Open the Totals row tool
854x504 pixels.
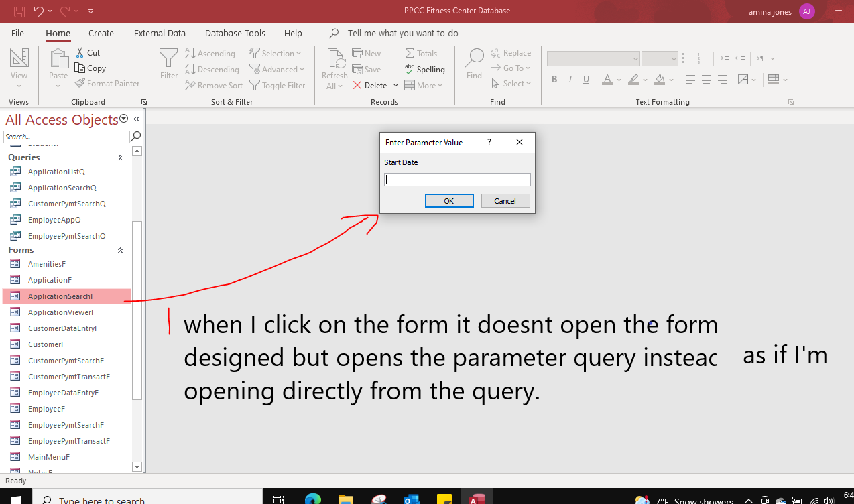[421, 53]
